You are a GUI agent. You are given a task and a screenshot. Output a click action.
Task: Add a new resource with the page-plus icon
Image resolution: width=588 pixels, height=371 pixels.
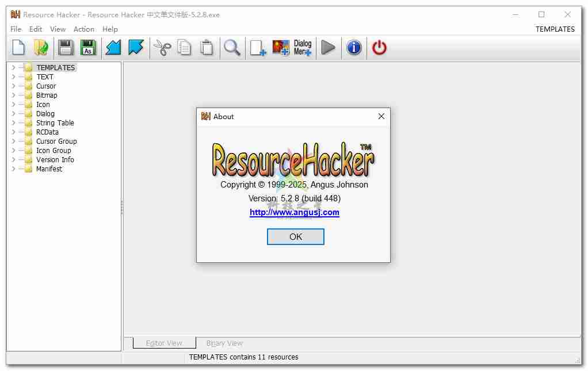257,48
